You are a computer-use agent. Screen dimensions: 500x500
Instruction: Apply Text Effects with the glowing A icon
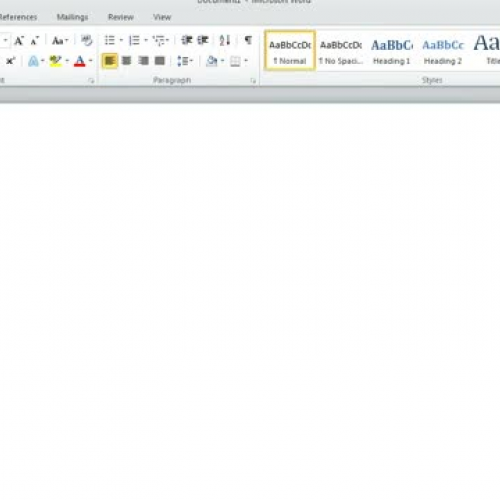click(33, 61)
